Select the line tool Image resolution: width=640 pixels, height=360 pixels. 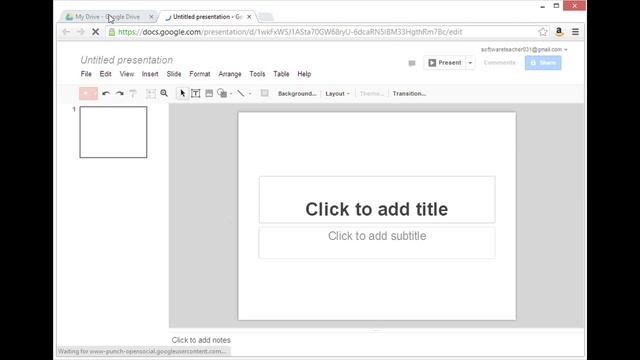point(241,93)
